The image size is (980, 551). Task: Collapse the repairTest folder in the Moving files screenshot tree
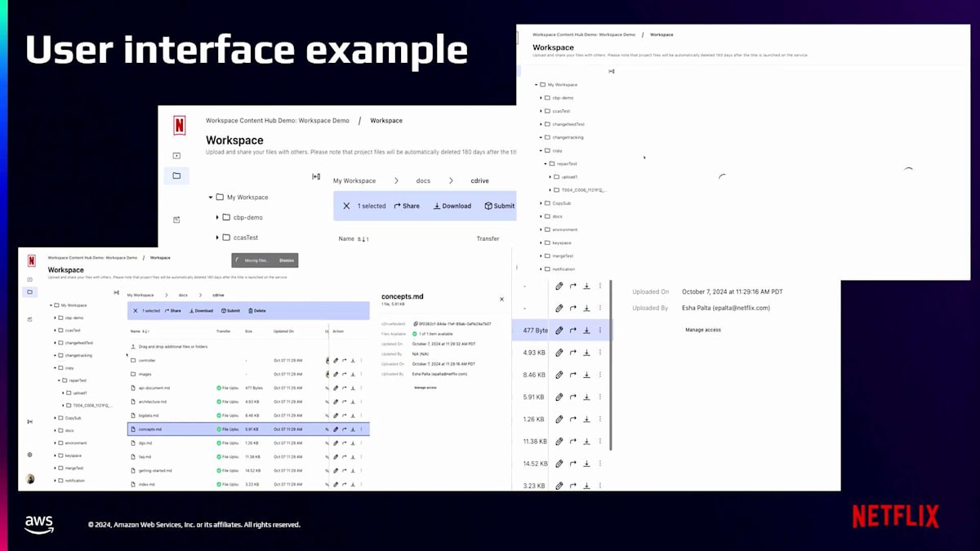(60, 380)
